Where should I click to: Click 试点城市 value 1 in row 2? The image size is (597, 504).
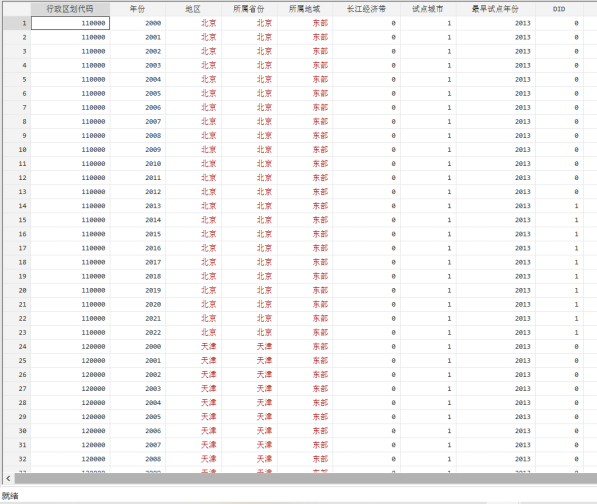[428, 37]
